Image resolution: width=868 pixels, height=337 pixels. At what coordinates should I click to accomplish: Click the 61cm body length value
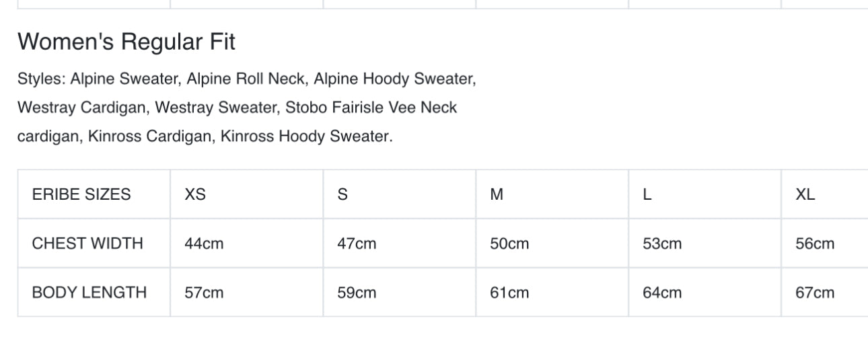coord(509,293)
